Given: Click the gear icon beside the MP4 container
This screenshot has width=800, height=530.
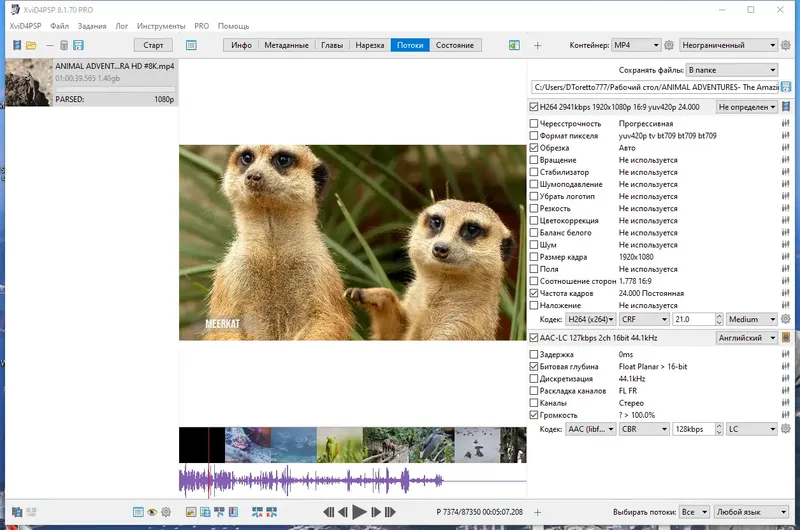Looking at the screenshot, I should [x=670, y=45].
